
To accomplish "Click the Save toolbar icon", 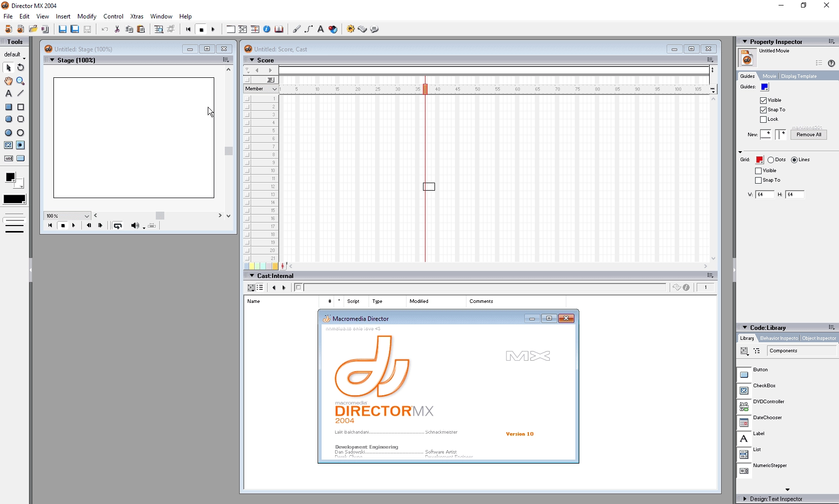I will 62,29.
